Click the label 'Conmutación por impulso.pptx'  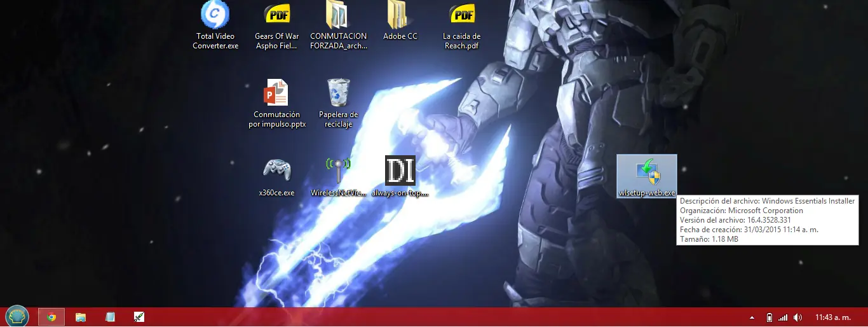click(277, 120)
